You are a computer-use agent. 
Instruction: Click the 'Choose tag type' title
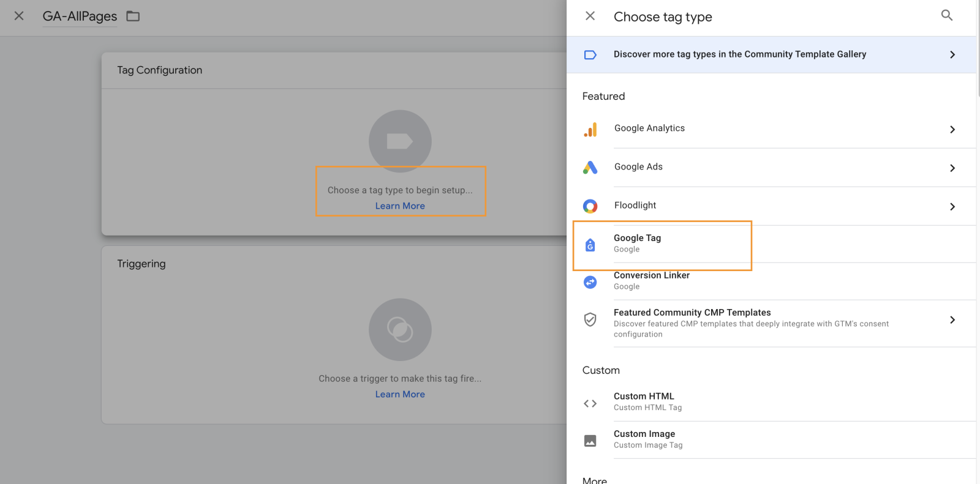pos(663,17)
